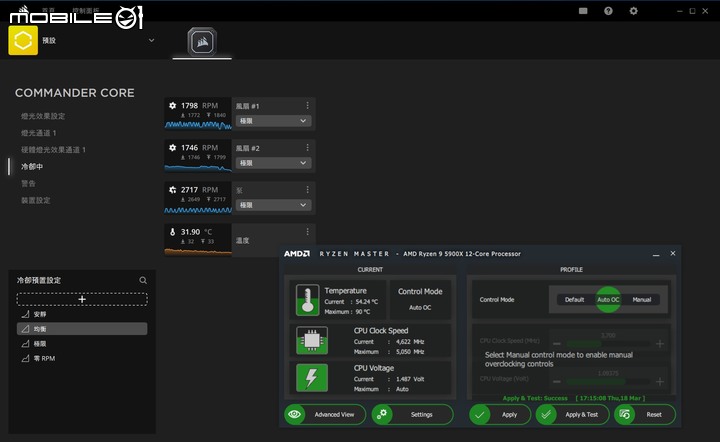This screenshot has width=720, height=442.
Task: Select the 安靜 cooling preset
Action: (82, 314)
